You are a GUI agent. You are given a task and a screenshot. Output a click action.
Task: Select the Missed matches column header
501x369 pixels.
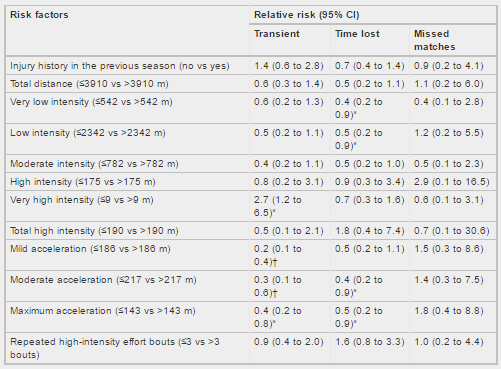434,40
